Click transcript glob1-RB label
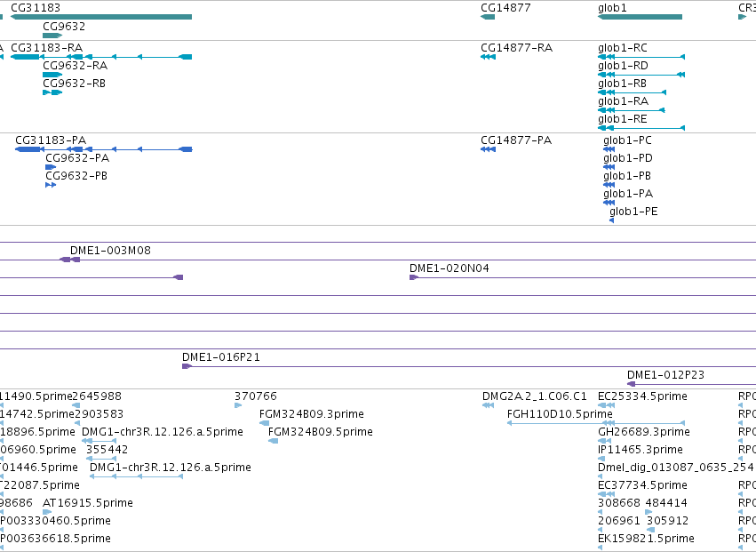The width and height of the screenshot is (756, 552). (x=622, y=84)
